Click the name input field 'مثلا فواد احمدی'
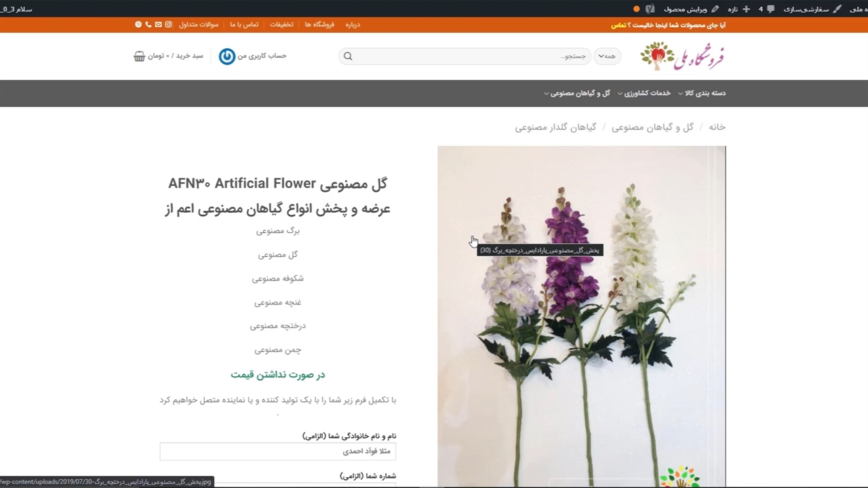The image size is (868, 488). click(278, 451)
